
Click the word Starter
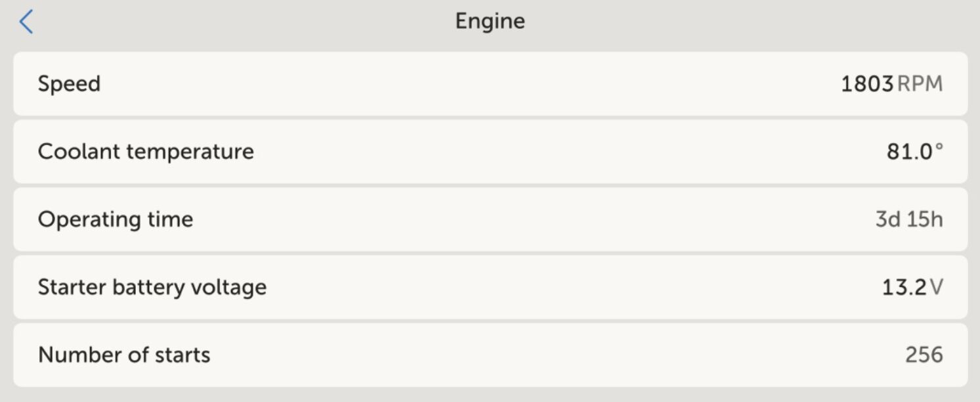[x=72, y=287]
